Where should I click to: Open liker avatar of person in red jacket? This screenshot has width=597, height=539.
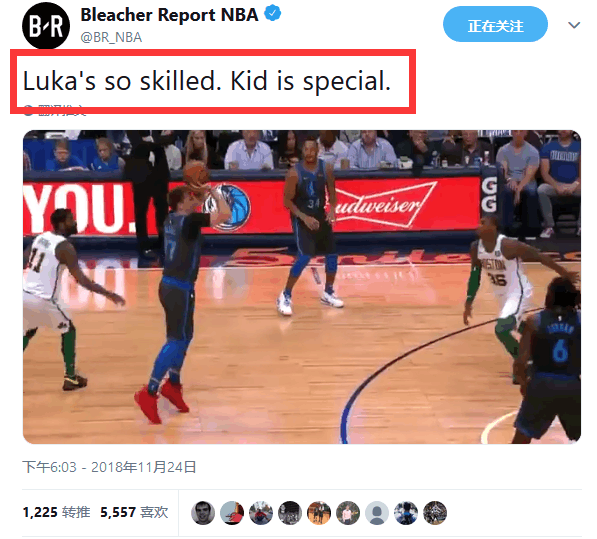pyautogui.click(x=261, y=513)
